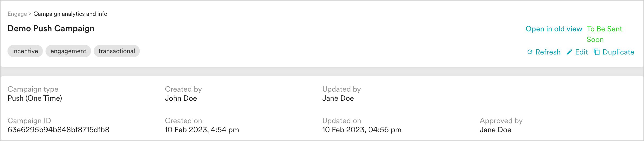The image size is (644, 141).
Task: Select the engagement tag chip
Action: [x=68, y=51]
